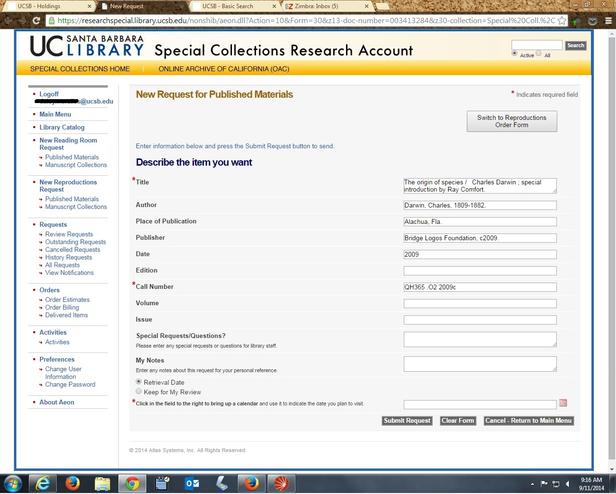Screen dimensions: 616x494
Task: Switch to Reproductions Order Form
Action: (x=511, y=121)
